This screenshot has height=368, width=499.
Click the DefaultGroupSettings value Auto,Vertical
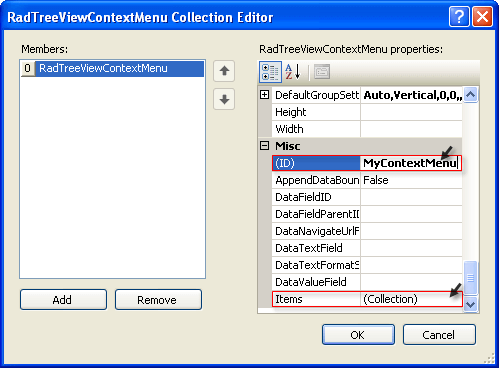pyautogui.click(x=411, y=95)
